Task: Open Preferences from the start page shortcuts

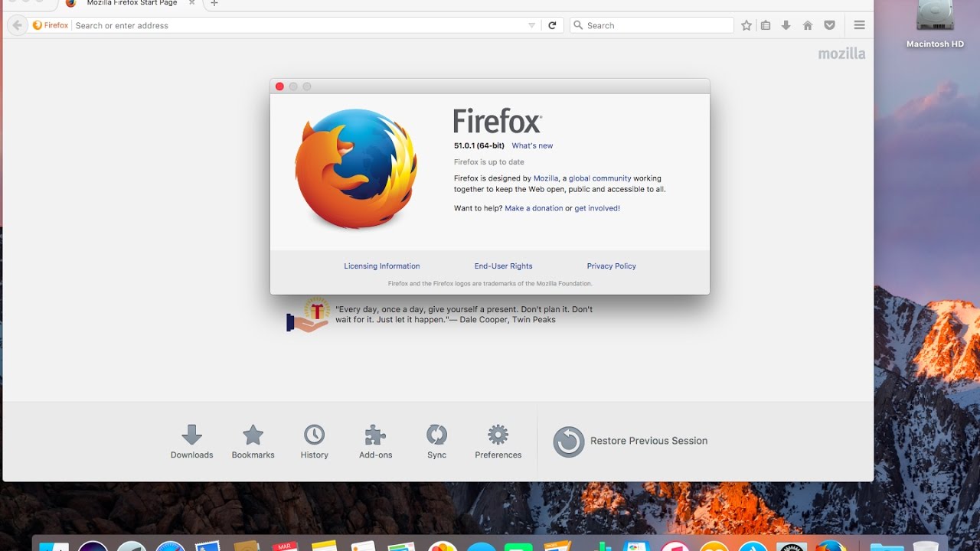Action: pos(498,442)
